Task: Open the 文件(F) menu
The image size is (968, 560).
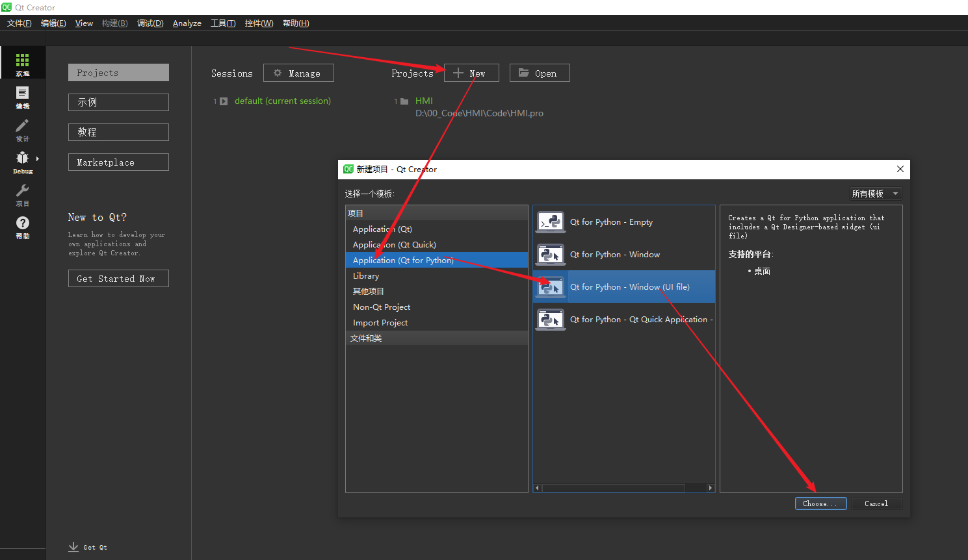Action: click(20, 23)
